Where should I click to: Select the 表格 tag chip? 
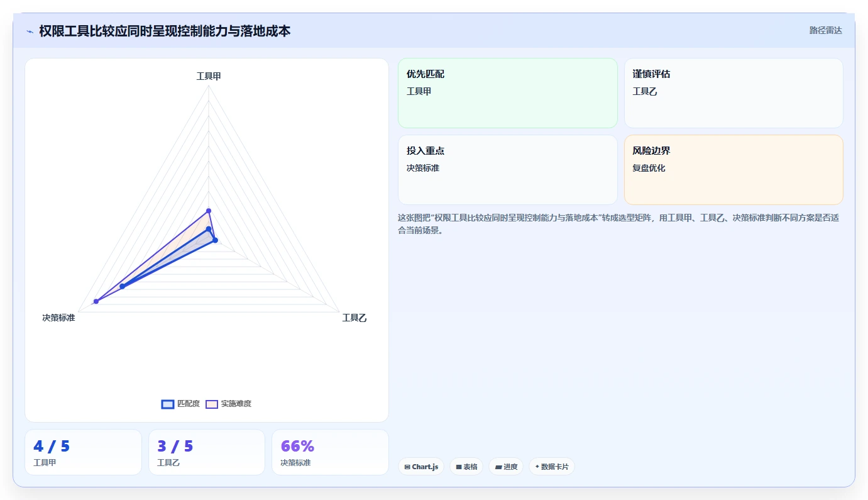466,467
